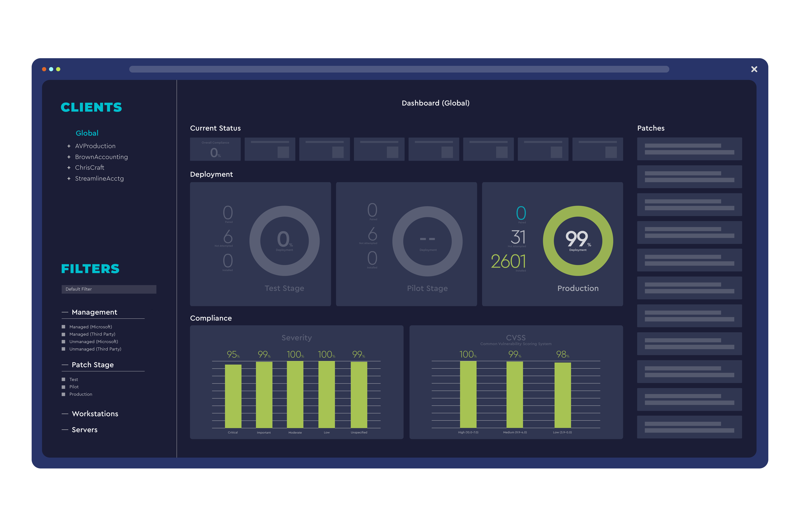Click the orange window dot
This screenshot has width=800, height=532.
[x=44, y=69]
